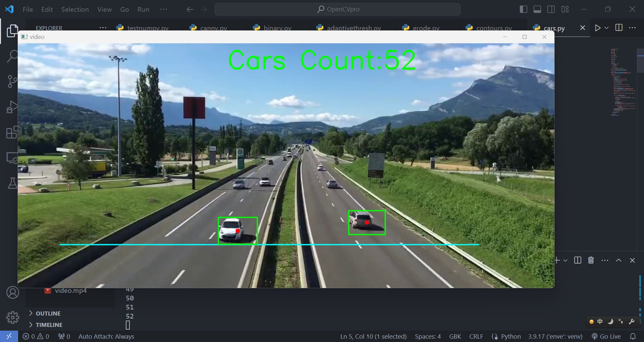Toggle the Primary Side Bar layout
The width and height of the screenshot is (644, 342).
click(523, 9)
